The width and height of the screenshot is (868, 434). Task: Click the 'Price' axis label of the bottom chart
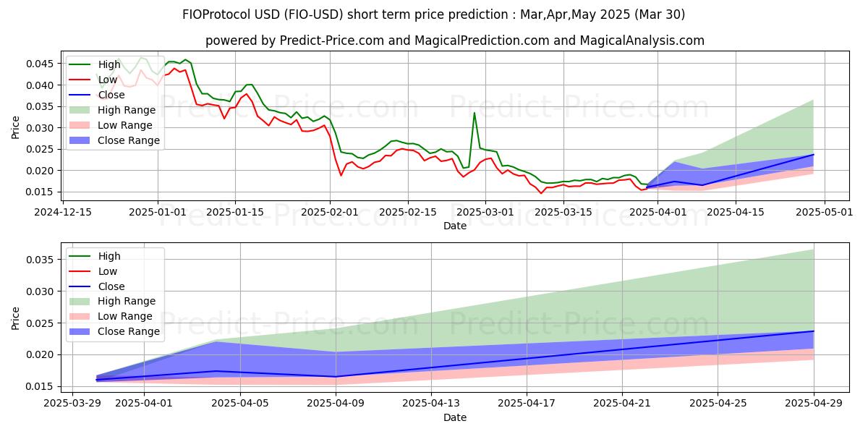[x=16, y=318]
